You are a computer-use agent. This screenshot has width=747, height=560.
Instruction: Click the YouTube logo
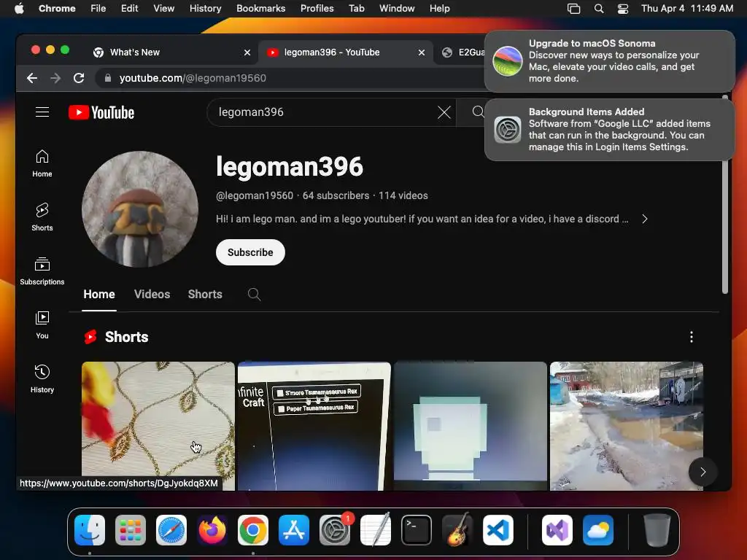pyautogui.click(x=101, y=112)
